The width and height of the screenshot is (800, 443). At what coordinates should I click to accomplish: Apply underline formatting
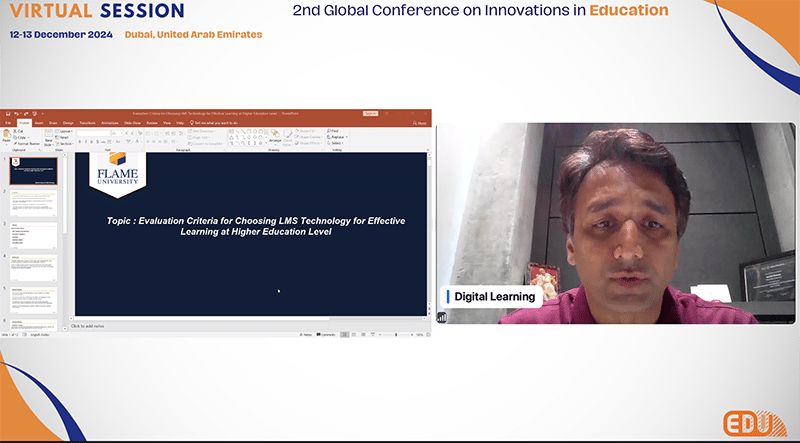[x=91, y=142]
